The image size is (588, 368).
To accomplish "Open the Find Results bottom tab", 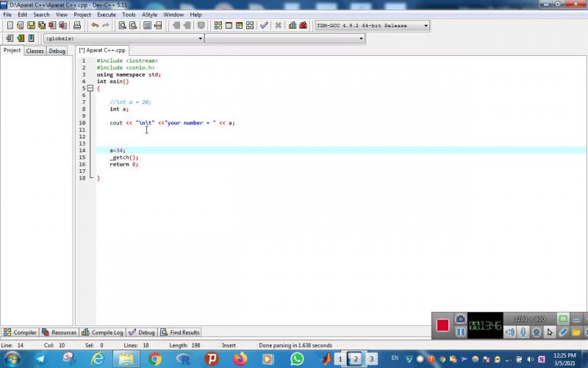I will [180, 333].
